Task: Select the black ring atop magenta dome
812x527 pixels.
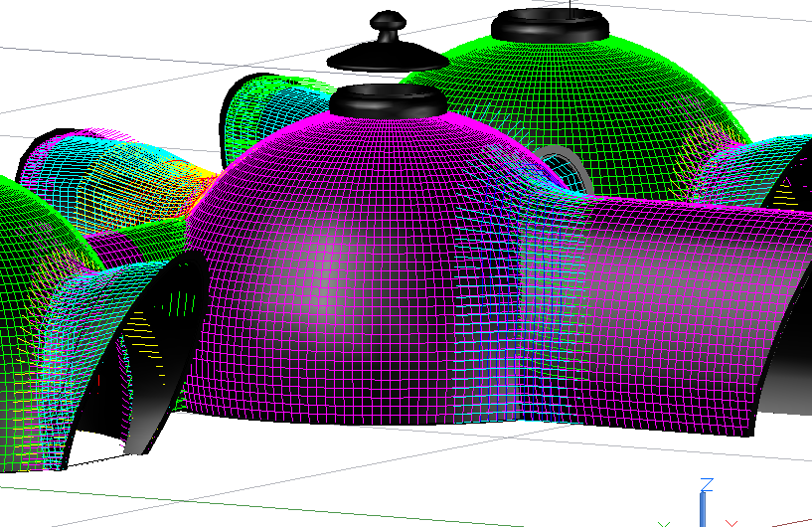Action: tap(388, 101)
